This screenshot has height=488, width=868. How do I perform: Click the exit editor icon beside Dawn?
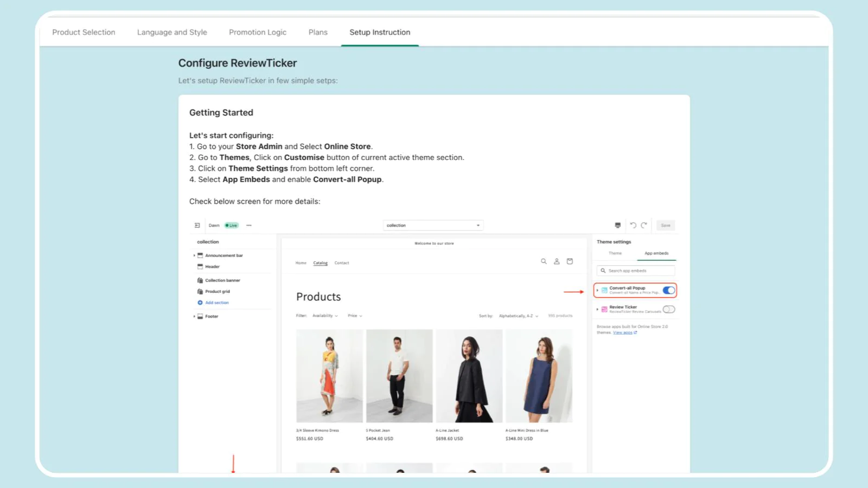click(x=197, y=226)
